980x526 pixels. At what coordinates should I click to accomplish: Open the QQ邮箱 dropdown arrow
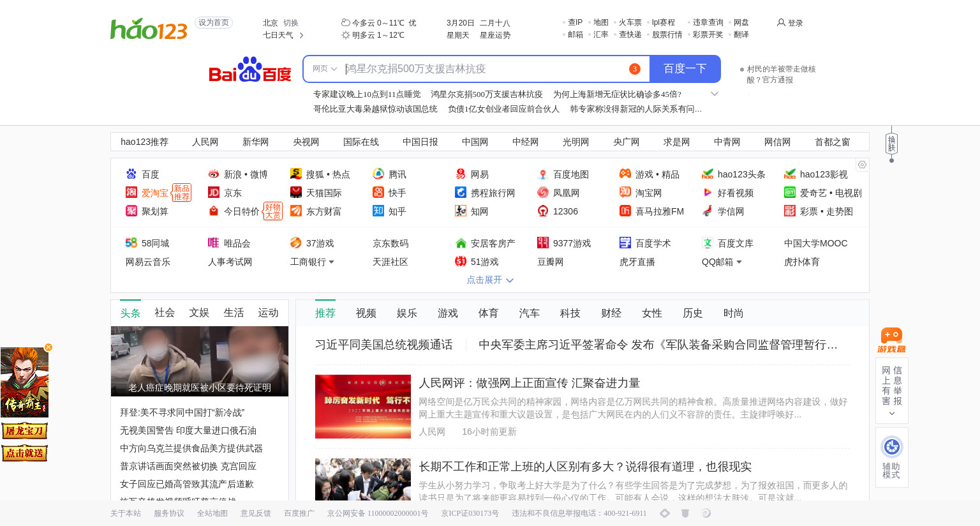[x=739, y=262]
